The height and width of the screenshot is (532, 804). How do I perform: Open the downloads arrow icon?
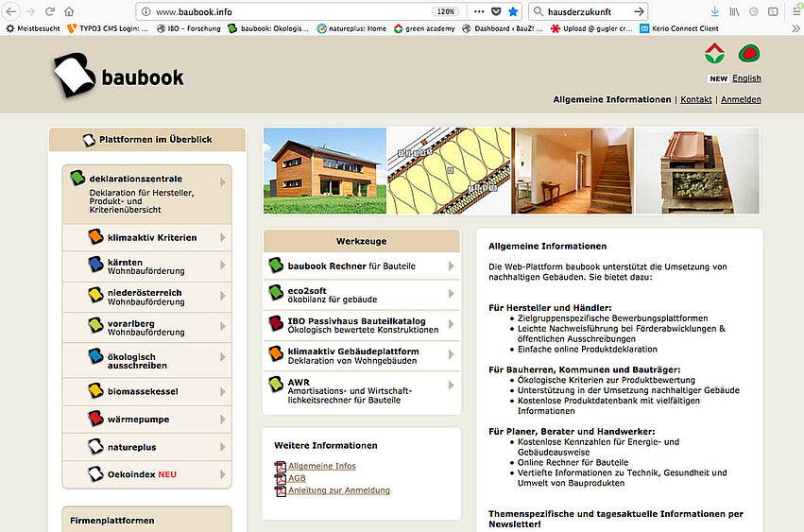click(x=713, y=11)
